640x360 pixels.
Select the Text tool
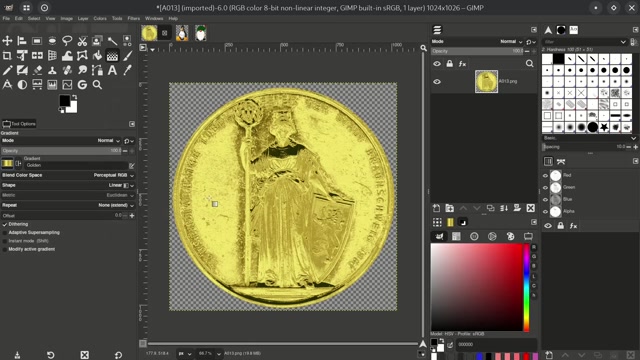tap(112, 70)
